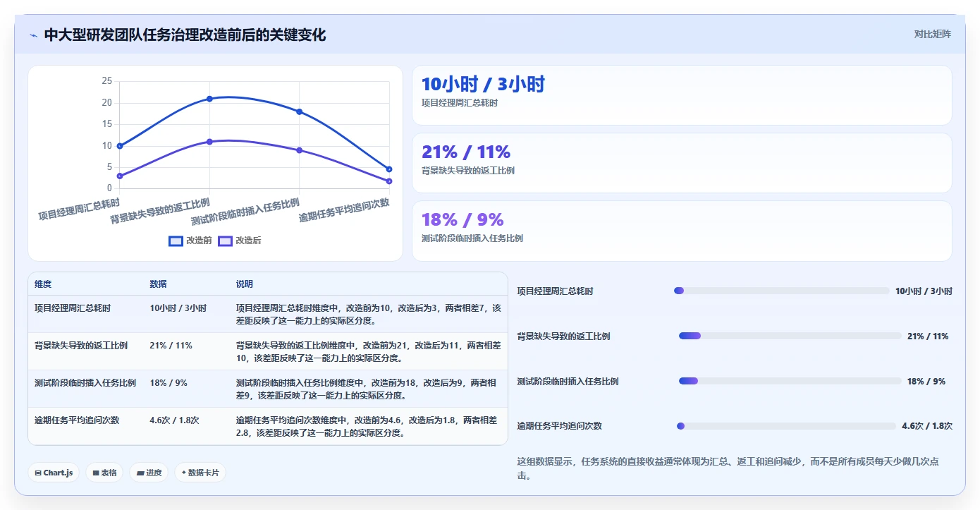
Task: Toggle the 改造前 legend item in the chart
Action: pyautogui.click(x=190, y=241)
